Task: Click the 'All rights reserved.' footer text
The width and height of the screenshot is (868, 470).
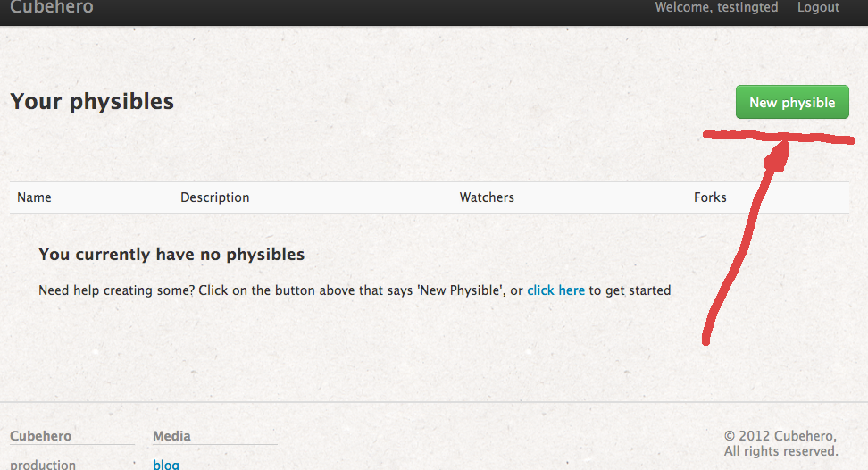Action: pyautogui.click(x=780, y=451)
